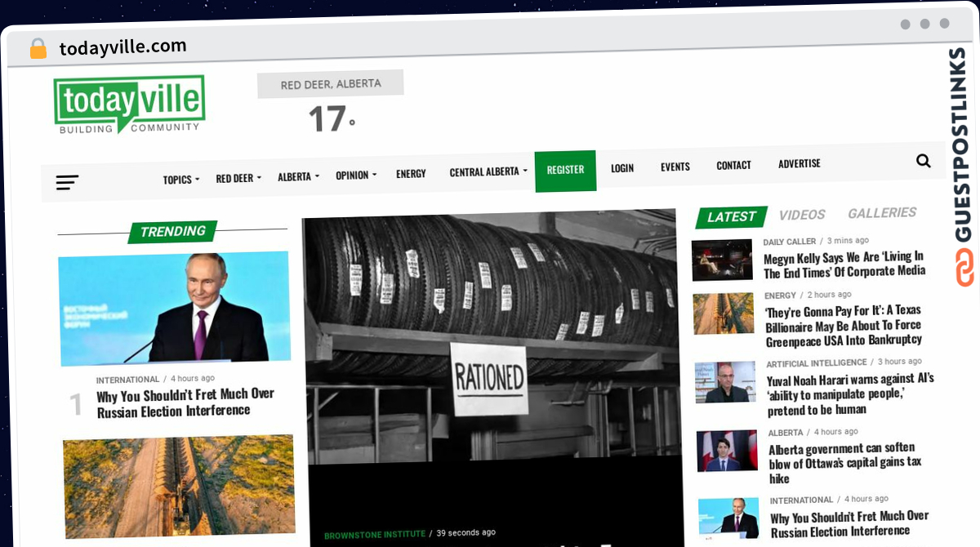Screen dimensions: 980x547
Task: Select the Latest tab
Action: [x=732, y=217]
